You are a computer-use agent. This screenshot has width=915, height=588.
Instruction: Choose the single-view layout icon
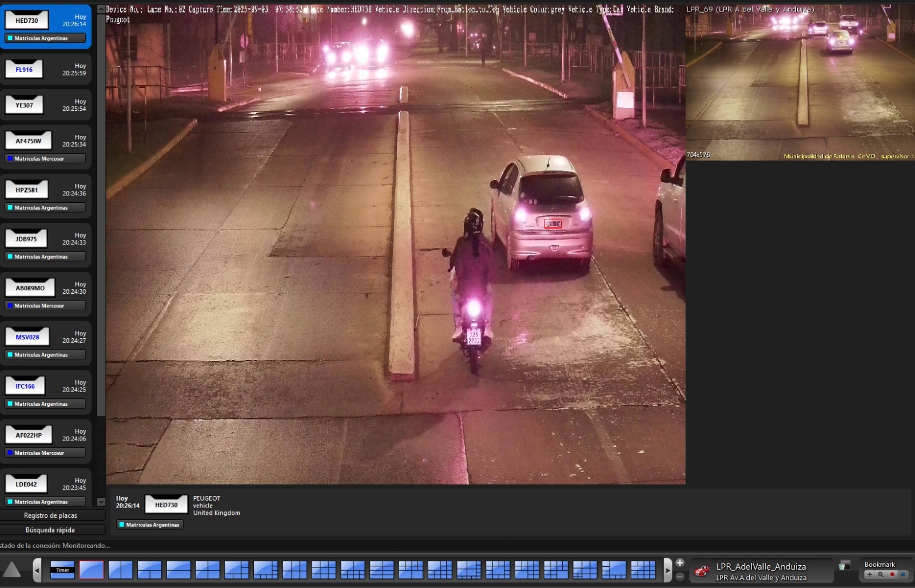pyautogui.click(x=91, y=570)
